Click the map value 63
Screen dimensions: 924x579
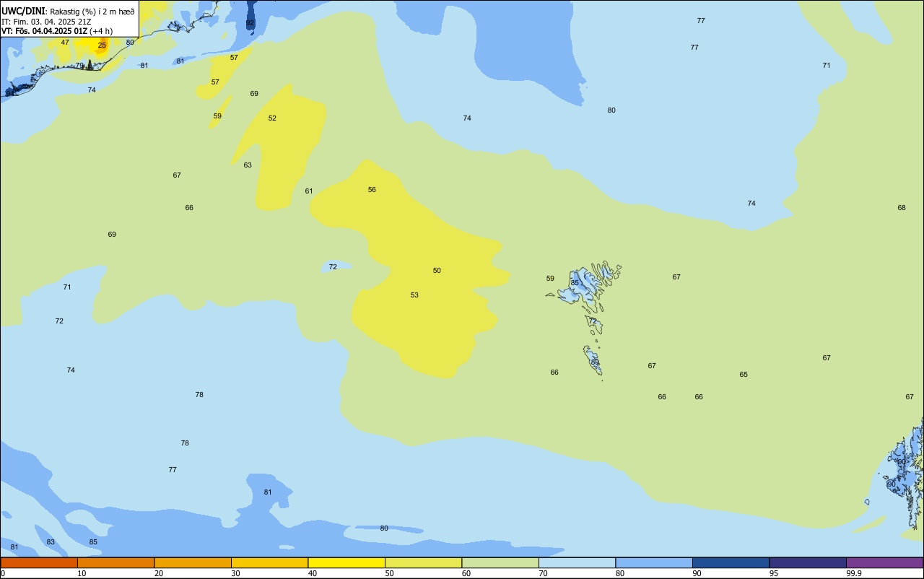pos(248,165)
